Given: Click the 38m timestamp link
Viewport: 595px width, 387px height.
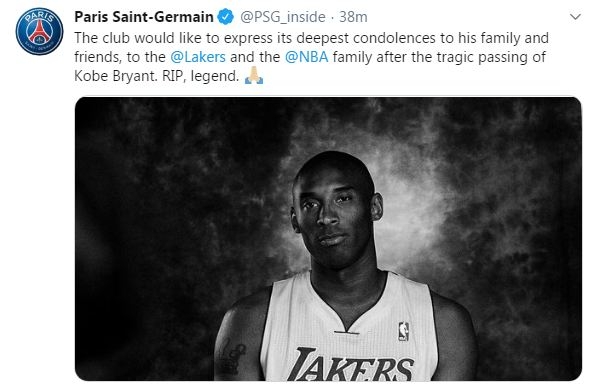Looking at the screenshot, I should pyautogui.click(x=353, y=17).
